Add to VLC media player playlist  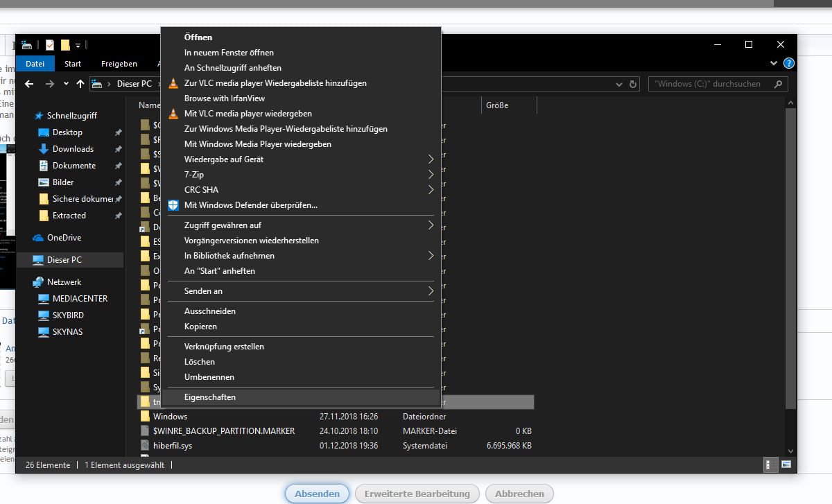[300, 83]
